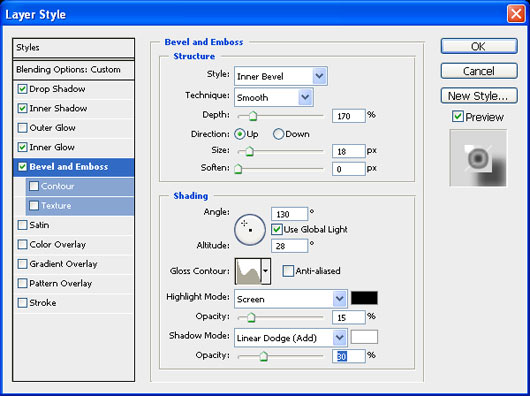The image size is (530, 396).
Task: Close the Layer Style dialog
Action: pos(516,14)
